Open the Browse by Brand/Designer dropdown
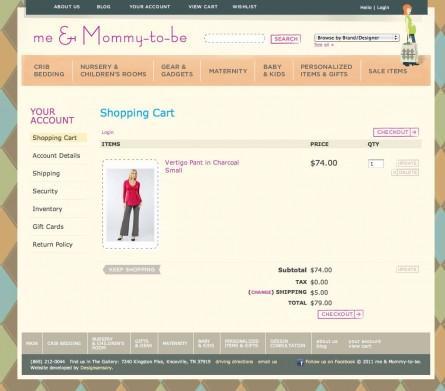The height and width of the screenshot is (391, 445). tap(356, 38)
